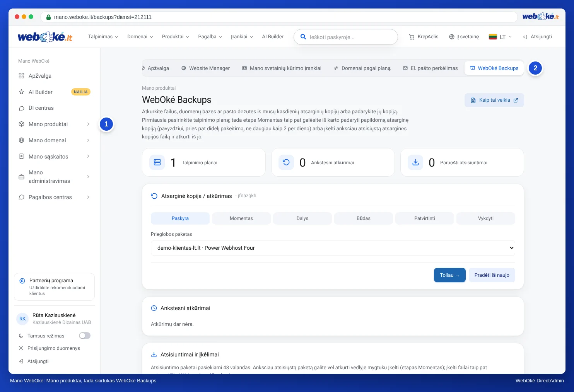Select the Būdas step tab
The height and width of the screenshot is (392, 574).
364,218
